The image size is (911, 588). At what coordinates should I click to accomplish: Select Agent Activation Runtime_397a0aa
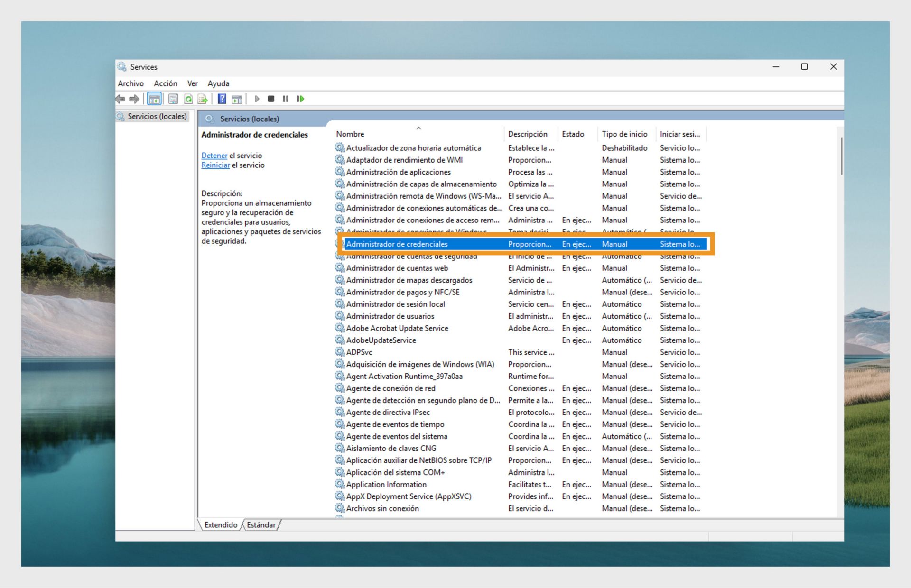(404, 376)
